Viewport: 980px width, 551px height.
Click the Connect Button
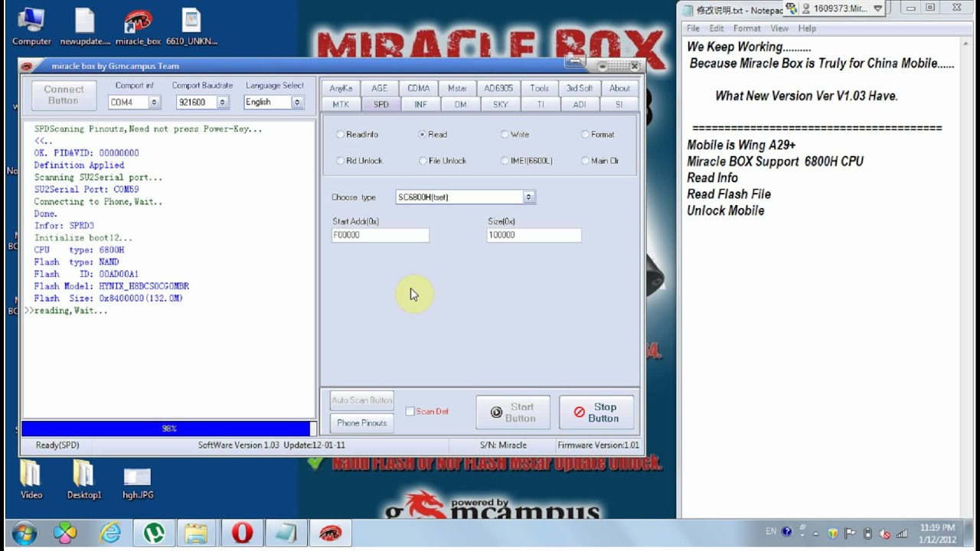[x=64, y=95]
